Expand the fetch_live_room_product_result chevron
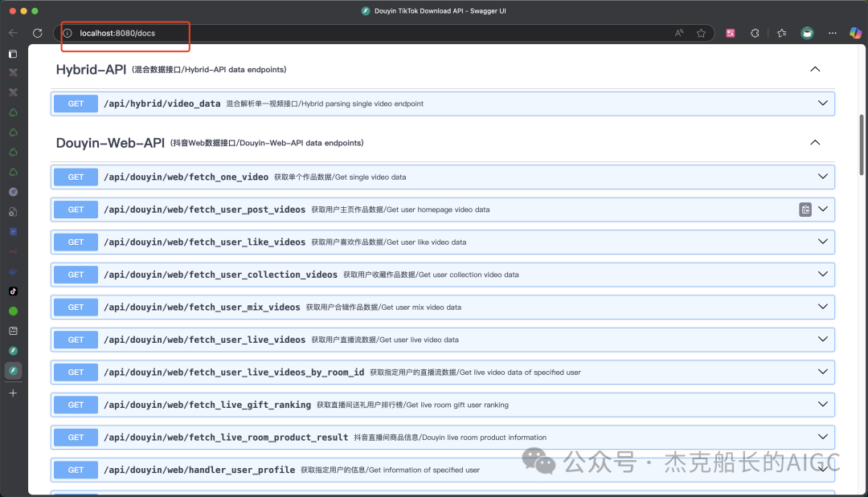The image size is (868, 497). click(x=823, y=438)
